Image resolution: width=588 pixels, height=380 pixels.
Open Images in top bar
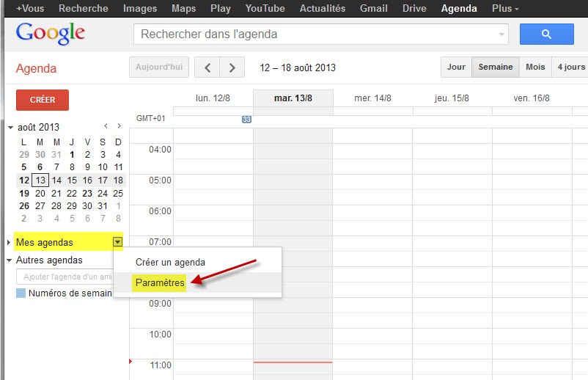point(140,8)
